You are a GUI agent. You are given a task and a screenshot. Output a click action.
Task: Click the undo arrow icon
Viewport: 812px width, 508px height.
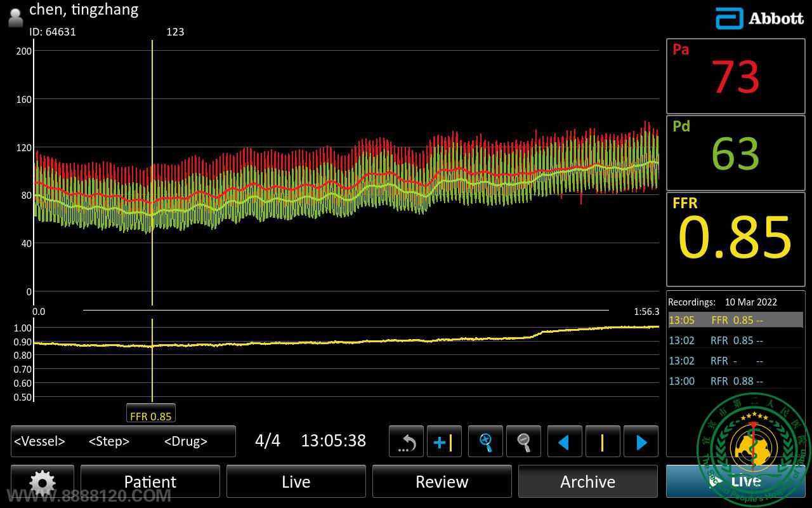[406, 441]
